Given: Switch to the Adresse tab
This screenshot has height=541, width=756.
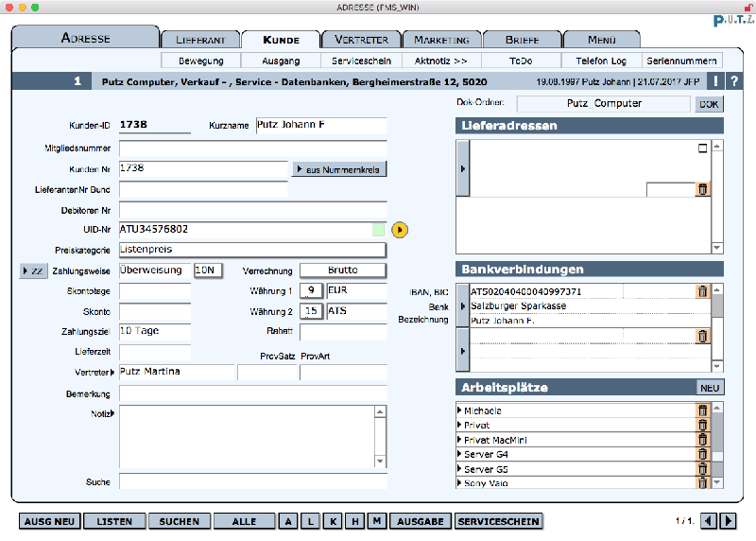Looking at the screenshot, I should 85,38.
